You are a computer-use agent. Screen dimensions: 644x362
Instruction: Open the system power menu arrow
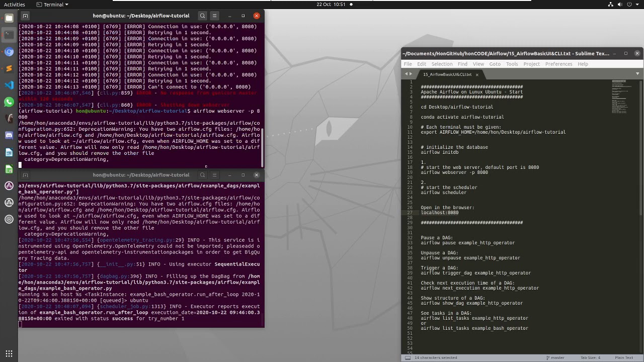click(637, 5)
